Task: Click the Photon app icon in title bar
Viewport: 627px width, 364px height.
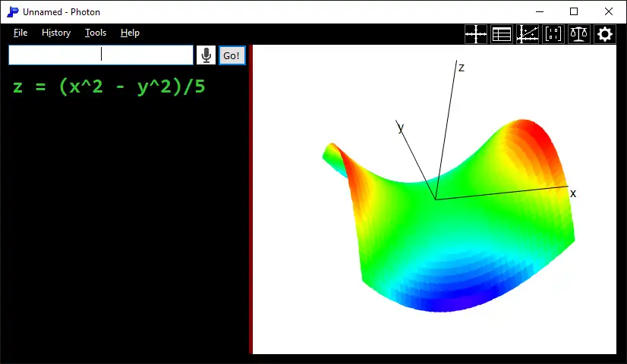Action: [x=12, y=12]
